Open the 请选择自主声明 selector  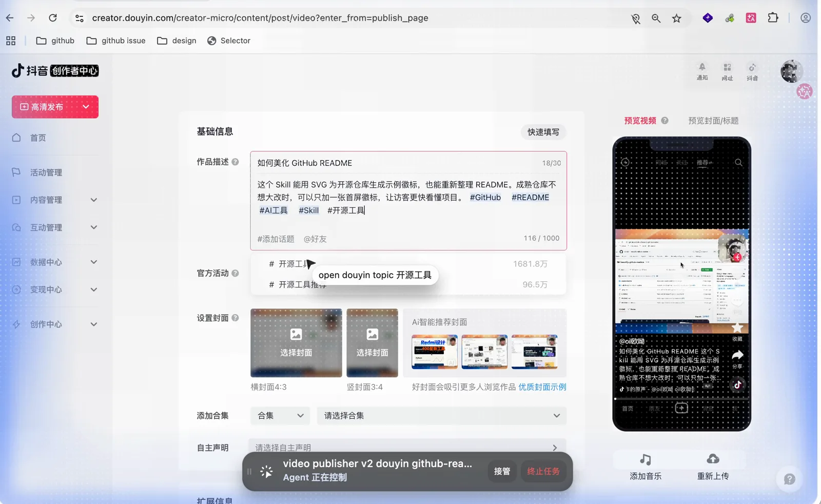[x=407, y=448]
